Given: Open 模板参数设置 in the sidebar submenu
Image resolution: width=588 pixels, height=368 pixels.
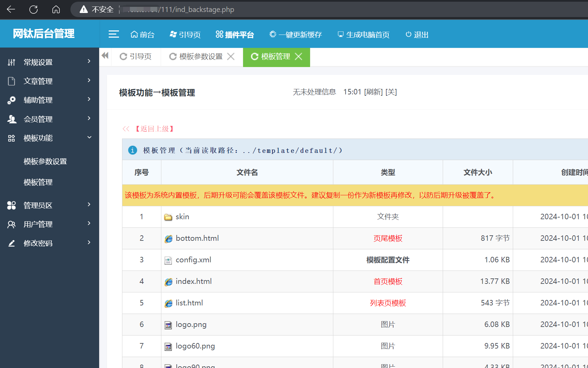Looking at the screenshot, I should [x=45, y=161].
